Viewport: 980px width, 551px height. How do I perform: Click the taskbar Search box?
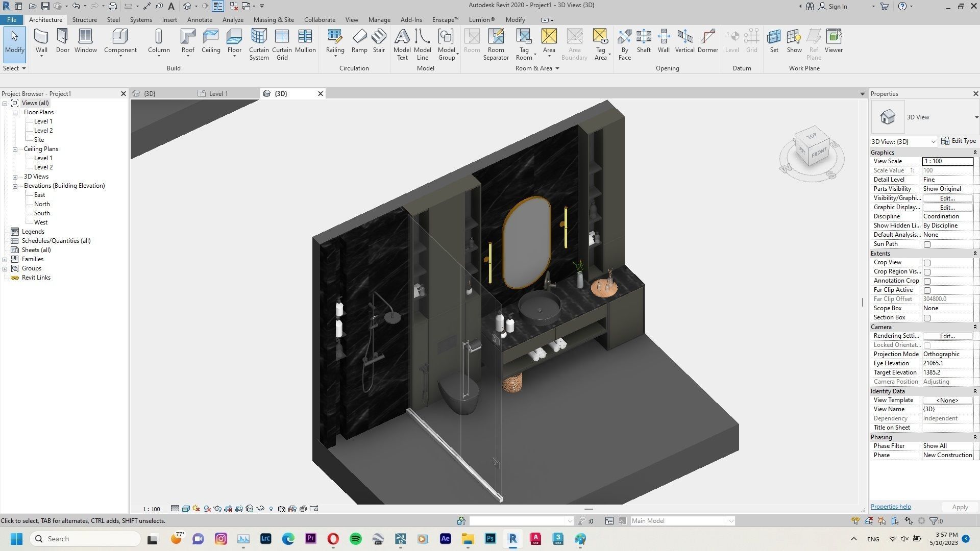pos(86,539)
